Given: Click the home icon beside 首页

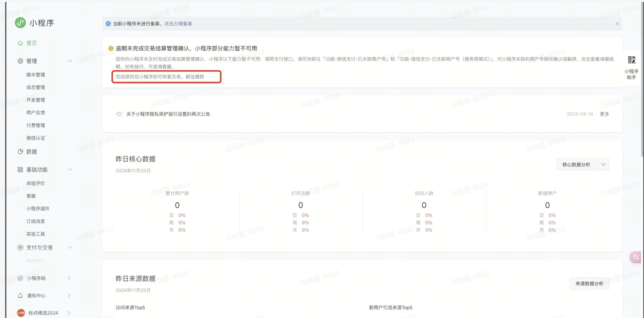Looking at the screenshot, I should click(20, 43).
